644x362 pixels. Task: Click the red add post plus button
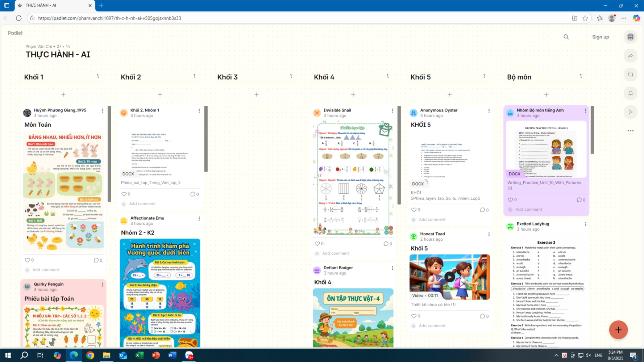click(x=618, y=330)
